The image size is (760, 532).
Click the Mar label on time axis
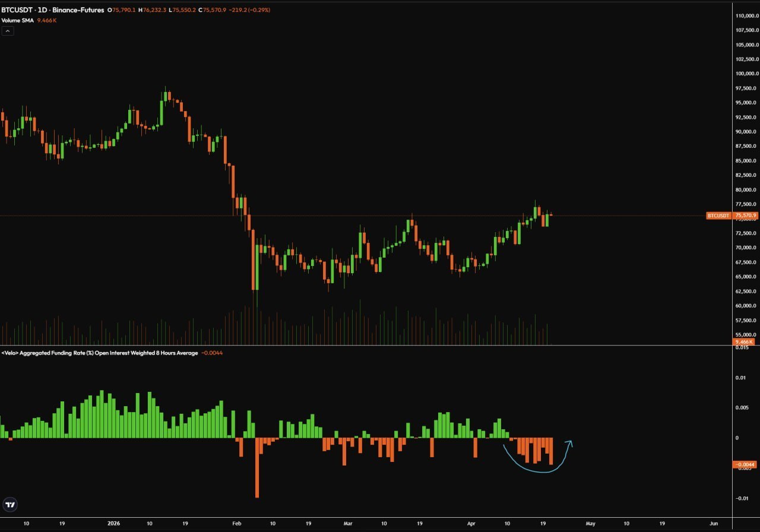(x=347, y=524)
